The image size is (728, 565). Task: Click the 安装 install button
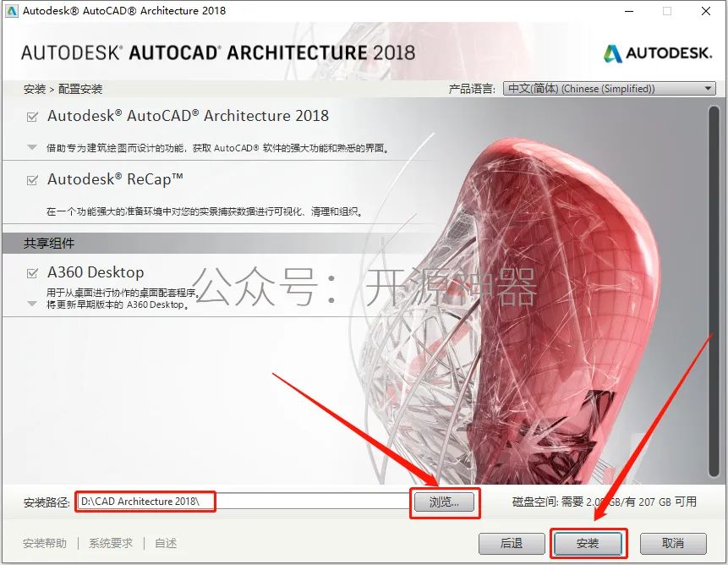click(588, 543)
